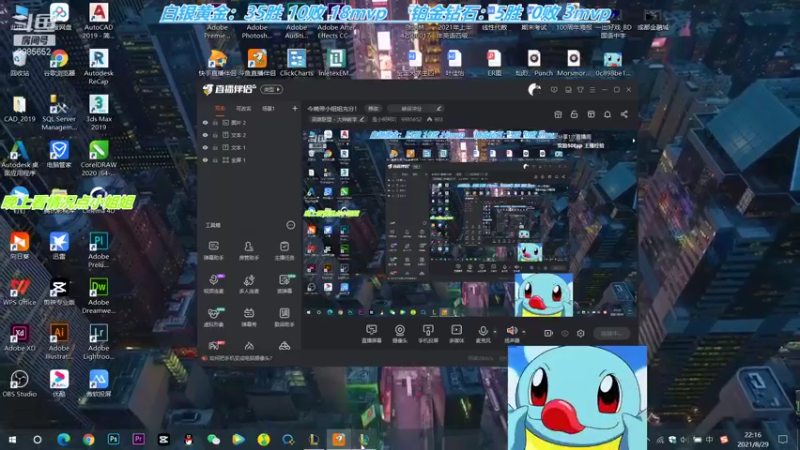Switch to the first scene tab
The height and width of the screenshot is (450, 800).
point(220,108)
